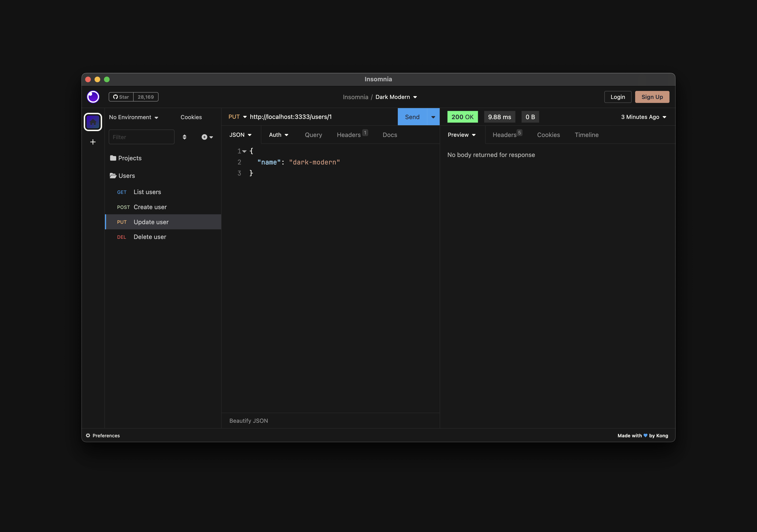This screenshot has width=757, height=532.
Task: Open the Send options dropdown arrow
Action: [433, 117]
